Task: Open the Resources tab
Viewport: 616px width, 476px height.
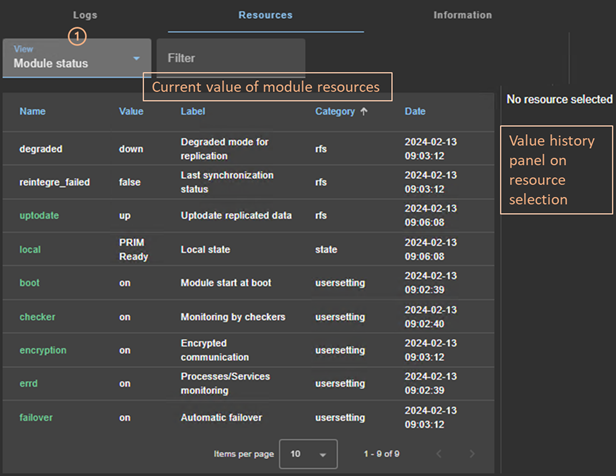Action: 265,16
